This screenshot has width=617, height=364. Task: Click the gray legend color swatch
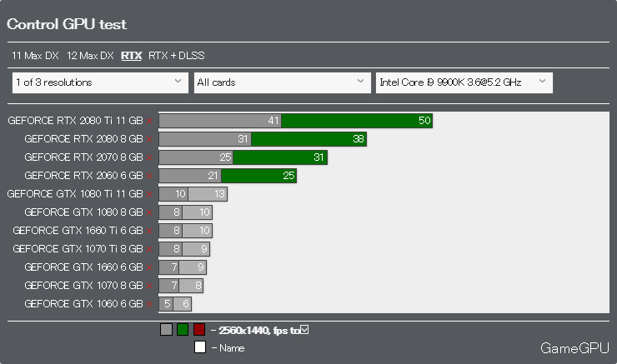(166, 329)
